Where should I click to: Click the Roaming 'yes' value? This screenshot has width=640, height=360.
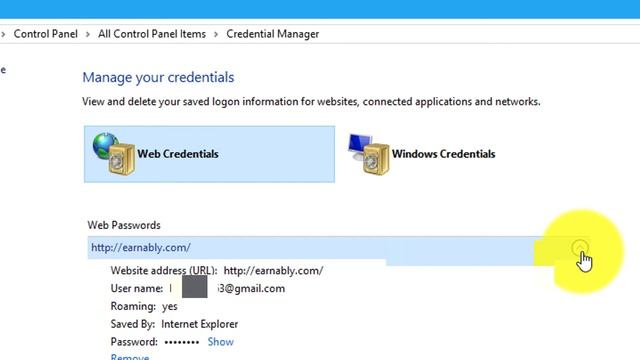[x=169, y=307]
